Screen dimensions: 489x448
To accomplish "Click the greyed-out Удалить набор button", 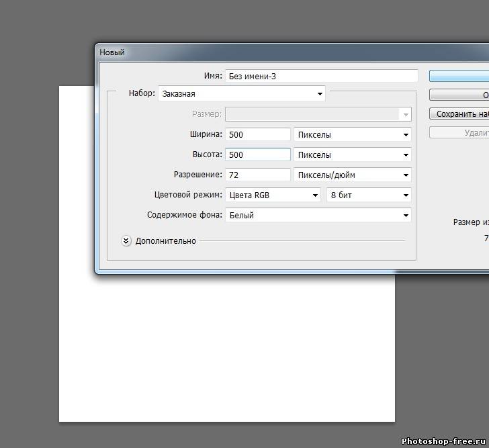I will coord(461,133).
